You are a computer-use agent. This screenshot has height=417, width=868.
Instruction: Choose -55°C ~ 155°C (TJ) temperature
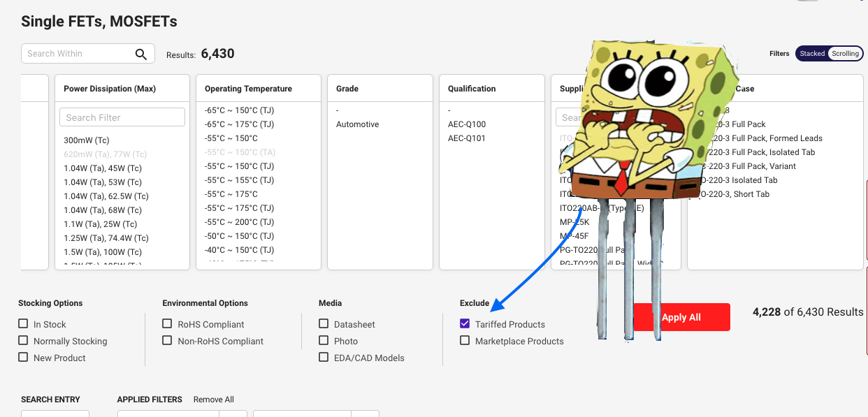coord(239,180)
